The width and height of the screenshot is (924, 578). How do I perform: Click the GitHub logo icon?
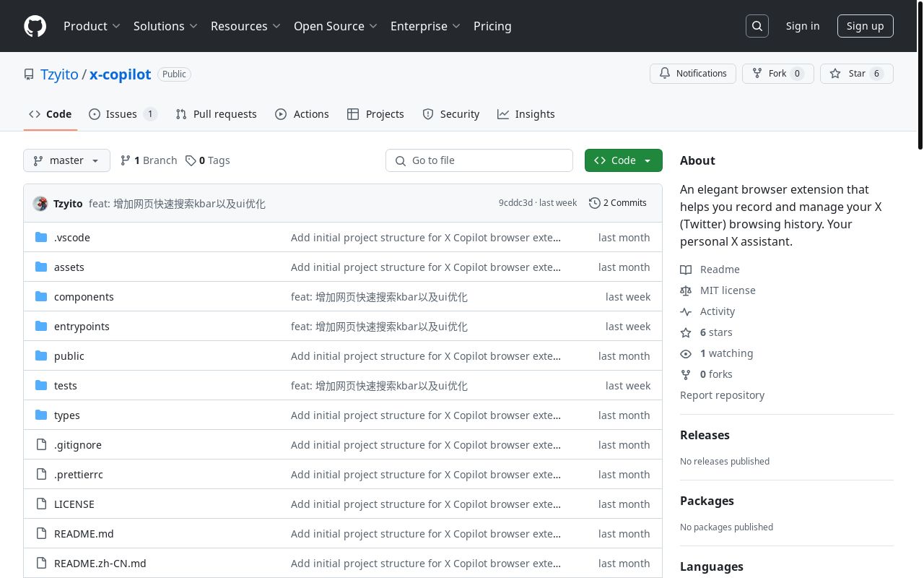(x=35, y=26)
